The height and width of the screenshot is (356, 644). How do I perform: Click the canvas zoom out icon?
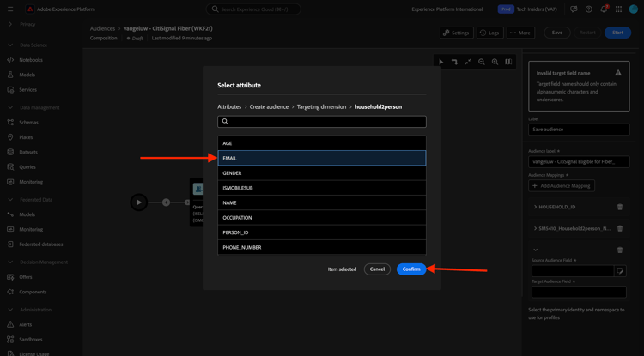point(482,62)
